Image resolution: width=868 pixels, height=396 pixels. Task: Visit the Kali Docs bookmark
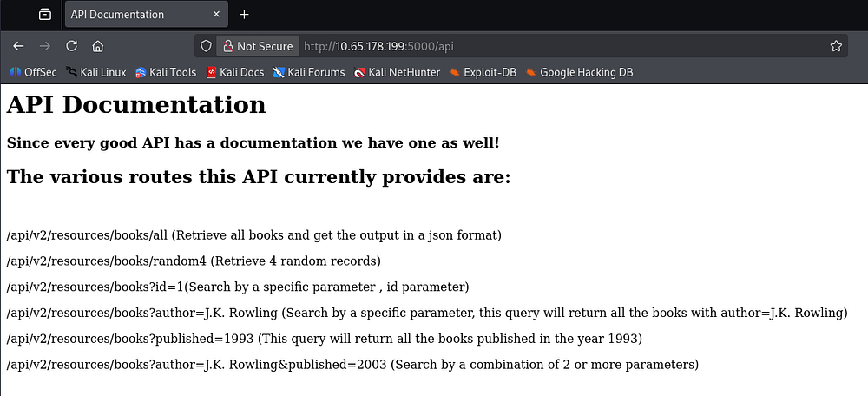(x=234, y=72)
